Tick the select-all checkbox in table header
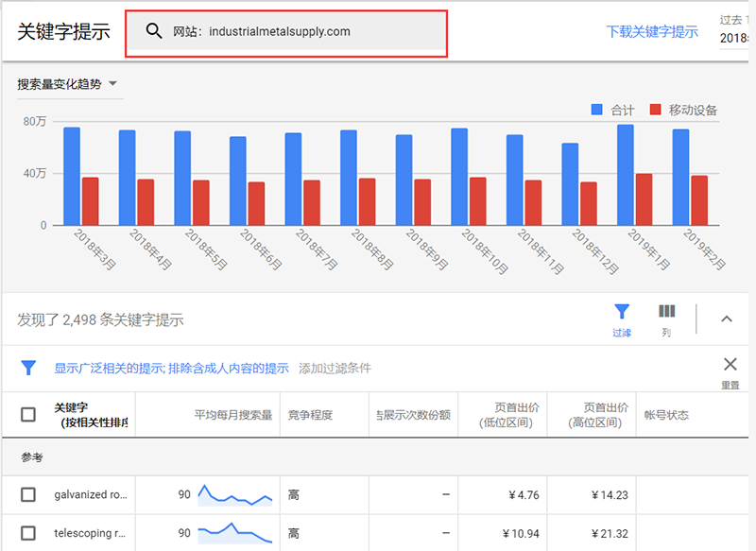Image resolution: width=756 pixels, height=551 pixels. [28, 414]
